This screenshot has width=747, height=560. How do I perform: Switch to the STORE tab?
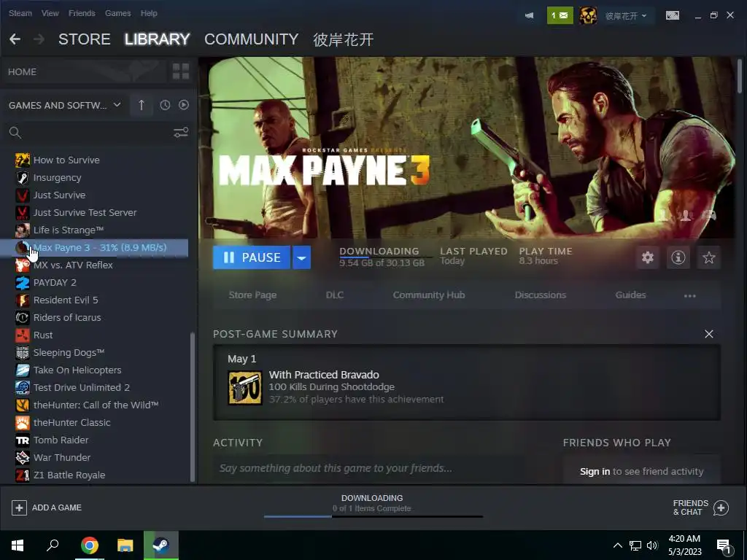(85, 39)
